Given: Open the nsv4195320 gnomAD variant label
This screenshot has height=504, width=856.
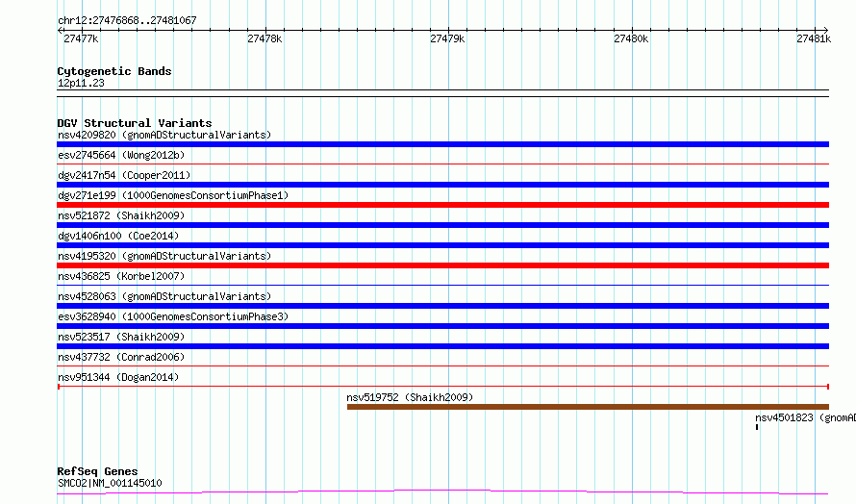Looking at the screenshot, I should tap(164, 256).
